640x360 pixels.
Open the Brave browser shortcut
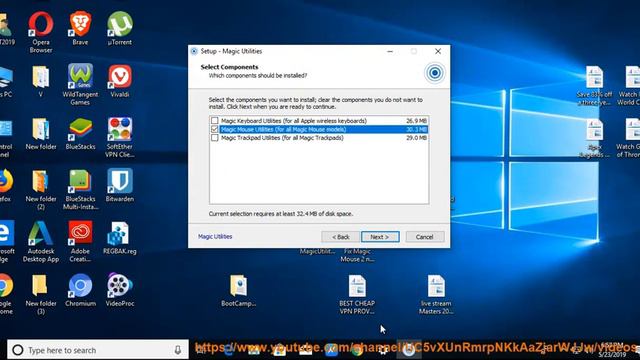pos(80,28)
